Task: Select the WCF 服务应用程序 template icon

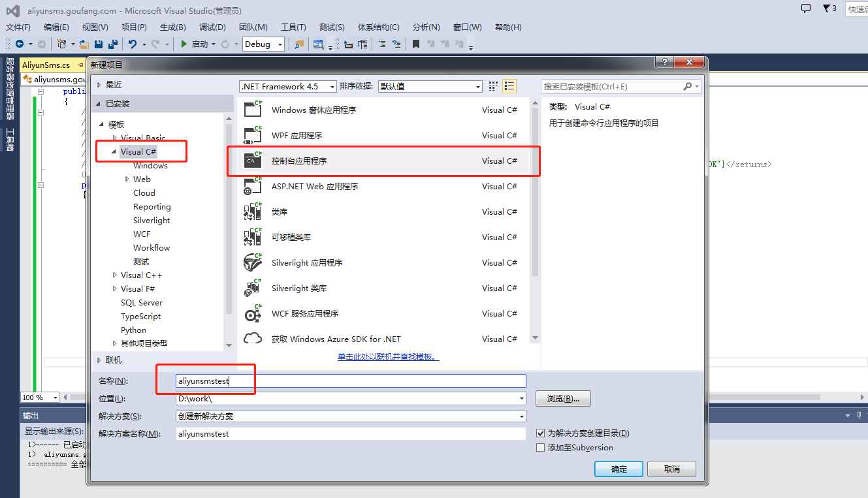Action: (x=253, y=313)
